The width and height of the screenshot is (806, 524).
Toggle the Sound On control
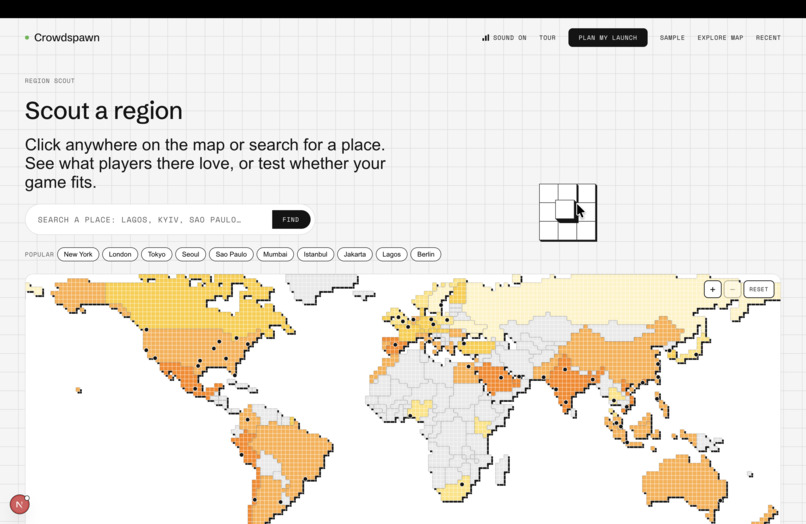(504, 38)
